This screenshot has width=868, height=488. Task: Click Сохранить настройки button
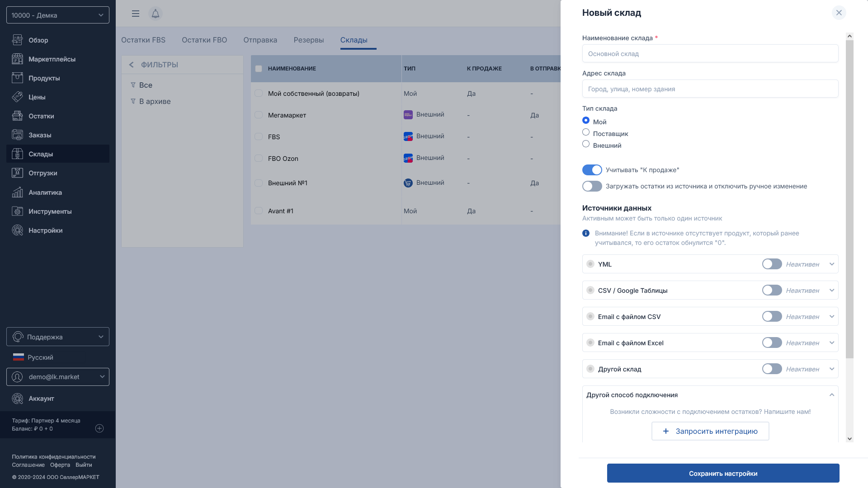723,473
